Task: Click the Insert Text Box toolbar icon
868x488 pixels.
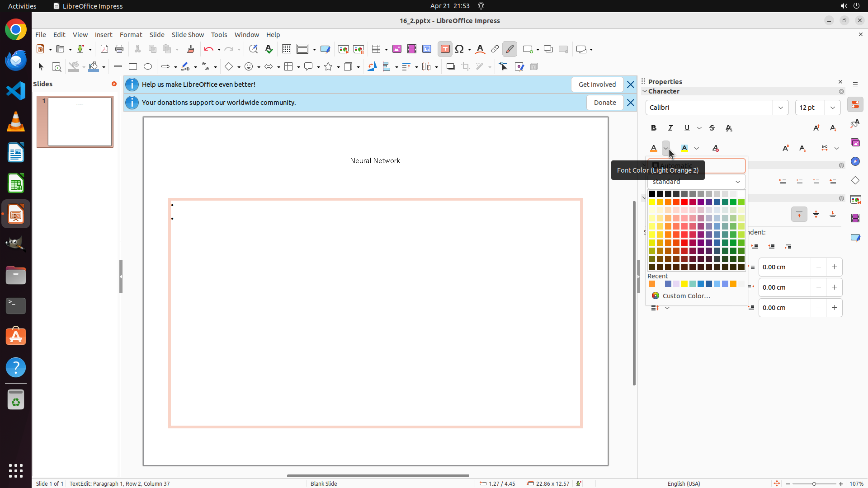Action: pyautogui.click(x=445, y=49)
